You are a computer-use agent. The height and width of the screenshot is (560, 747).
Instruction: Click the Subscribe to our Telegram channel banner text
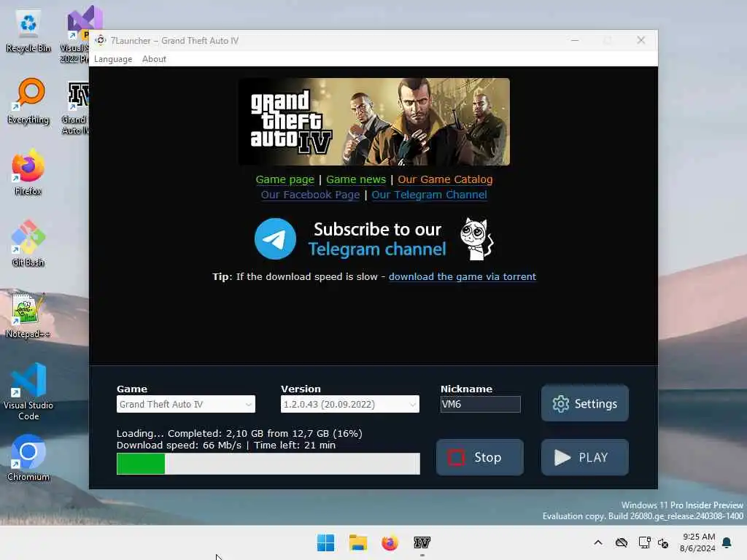[377, 239]
